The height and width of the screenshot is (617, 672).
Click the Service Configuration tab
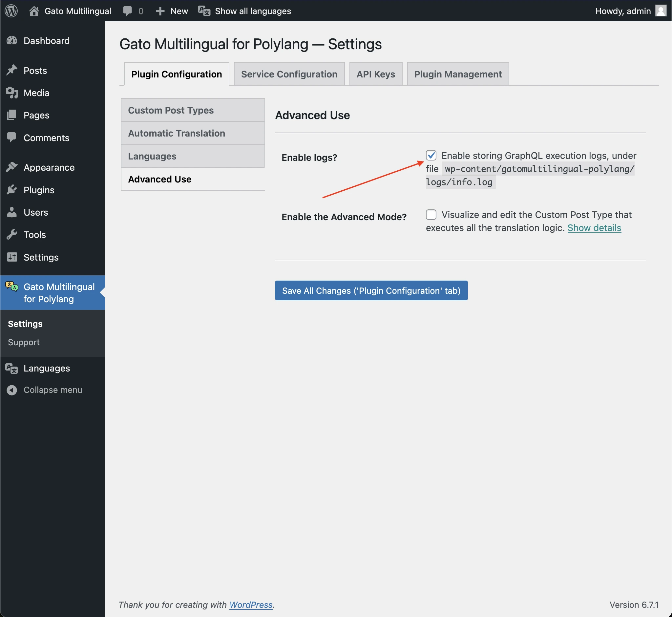pos(289,74)
